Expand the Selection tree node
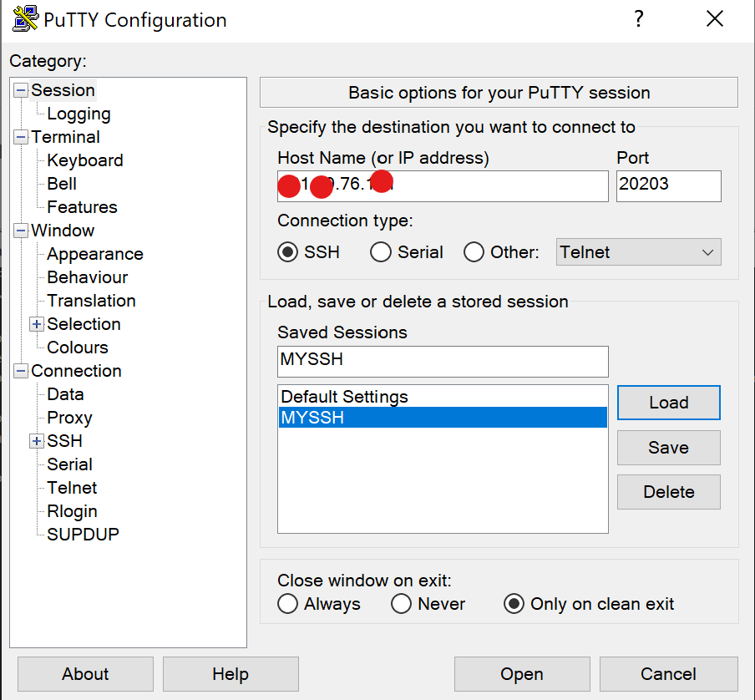 click(37, 324)
